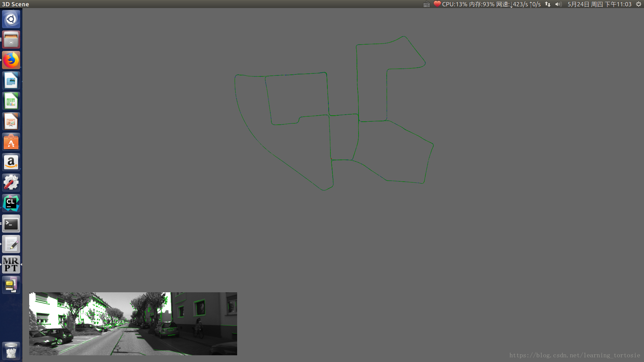Open the Ubuntu dash search launcher
Screen dimensions: 644x362
point(11,19)
